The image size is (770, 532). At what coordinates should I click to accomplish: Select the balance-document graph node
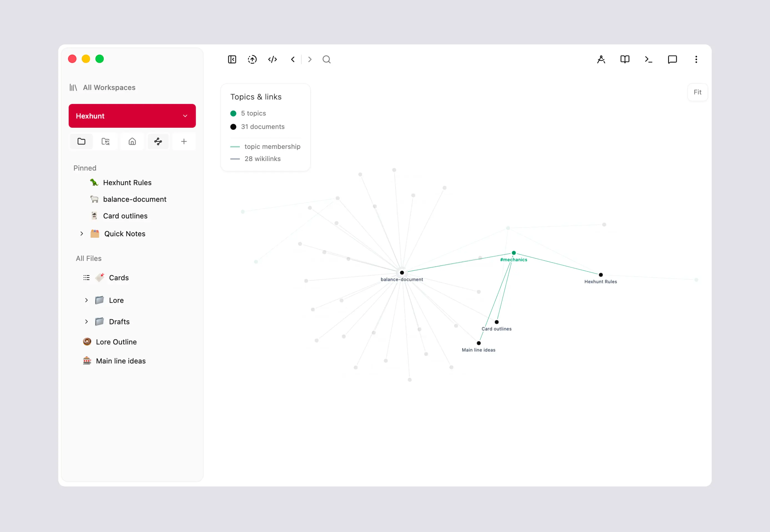point(402,273)
